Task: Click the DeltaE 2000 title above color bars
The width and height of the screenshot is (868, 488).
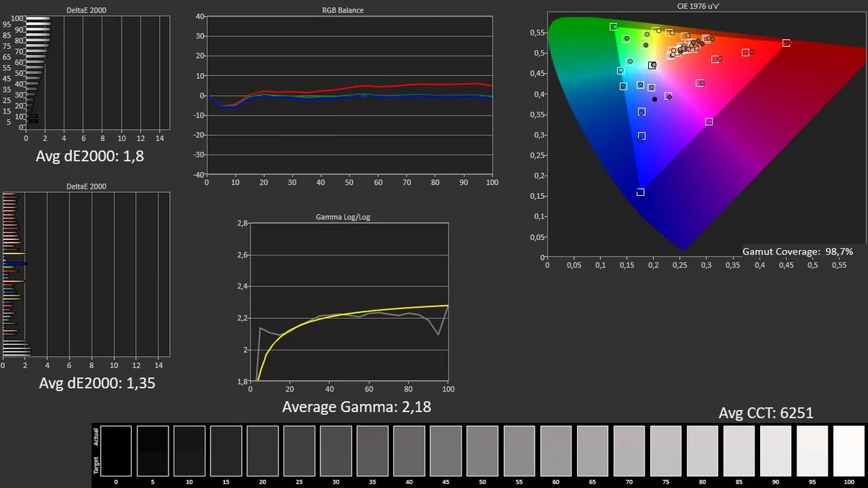Action: [x=86, y=187]
